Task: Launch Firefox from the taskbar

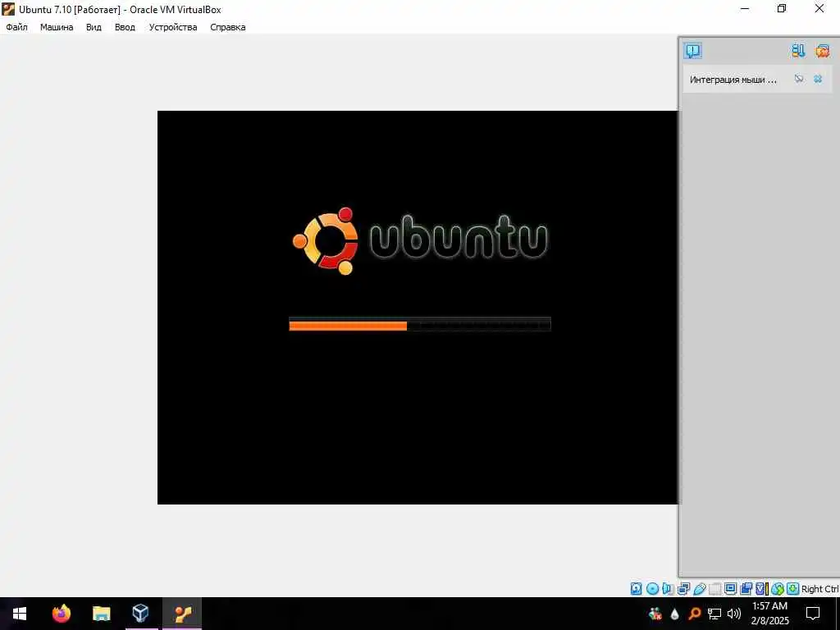Action: tap(61, 614)
